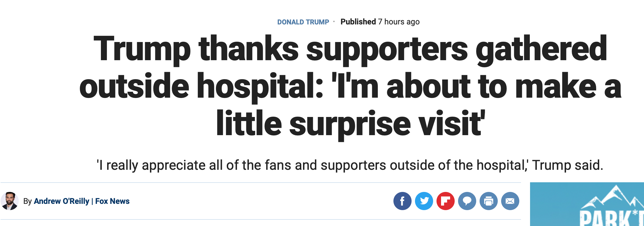Screen dimensions: 644x226
Task: Click the headline's last line 'little surprise visit'
Action: click(x=350, y=124)
